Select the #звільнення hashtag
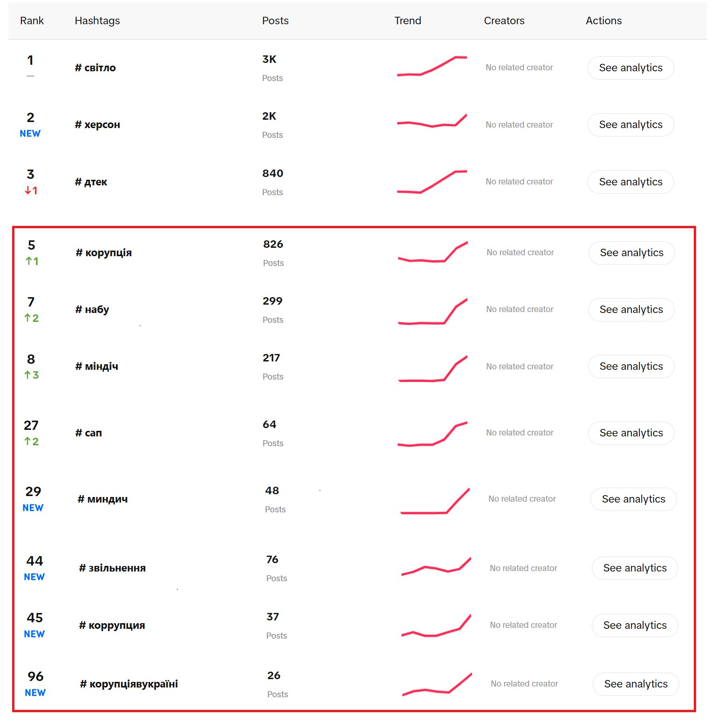 point(112,568)
